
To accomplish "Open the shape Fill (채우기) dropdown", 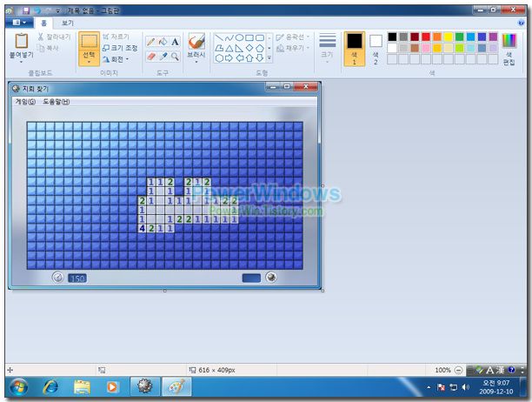I will pos(293,48).
